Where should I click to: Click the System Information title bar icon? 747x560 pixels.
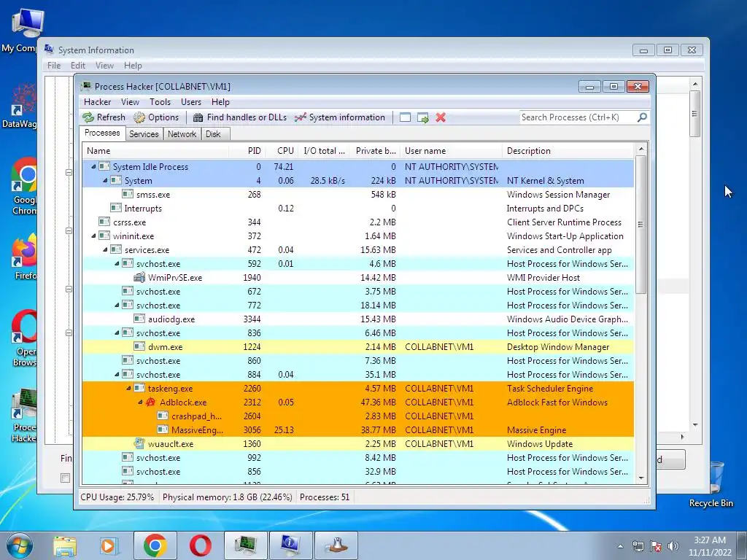pyautogui.click(x=49, y=50)
